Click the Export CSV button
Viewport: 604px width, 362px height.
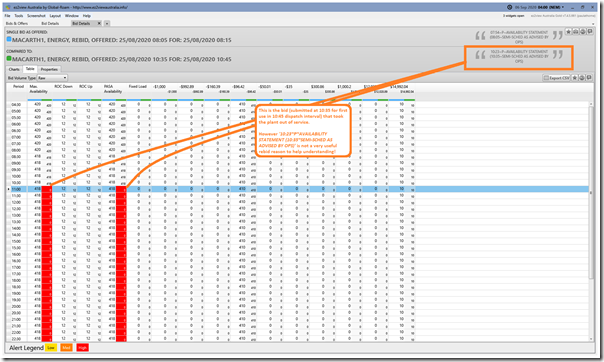point(557,78)
